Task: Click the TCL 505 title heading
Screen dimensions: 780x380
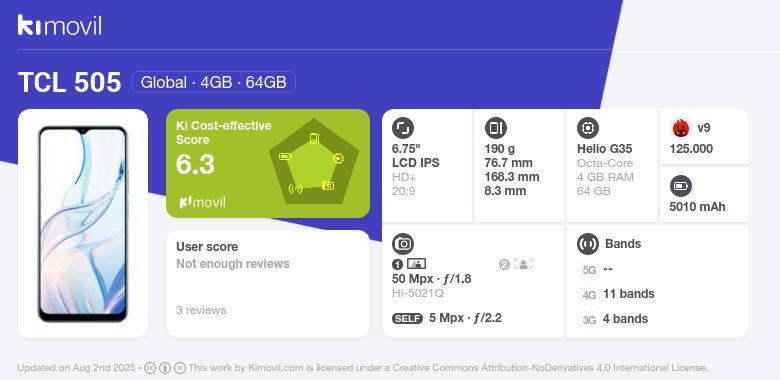Action: coord(70,82)
